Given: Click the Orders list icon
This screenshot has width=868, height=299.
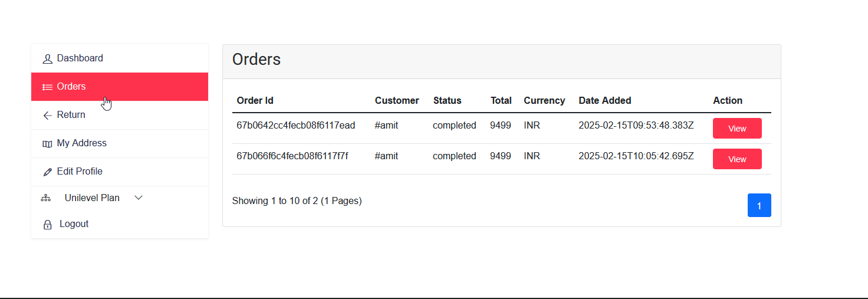Looking at the screenshot, I should [48, 87].
